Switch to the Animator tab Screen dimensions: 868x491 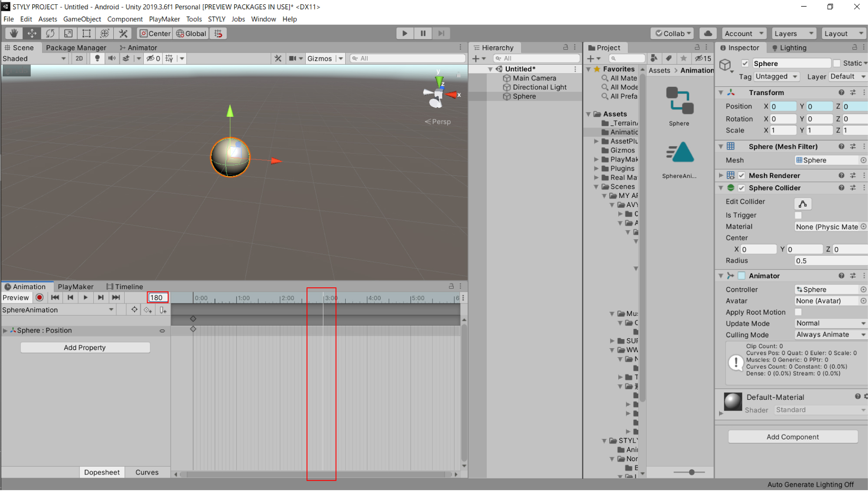138,48
